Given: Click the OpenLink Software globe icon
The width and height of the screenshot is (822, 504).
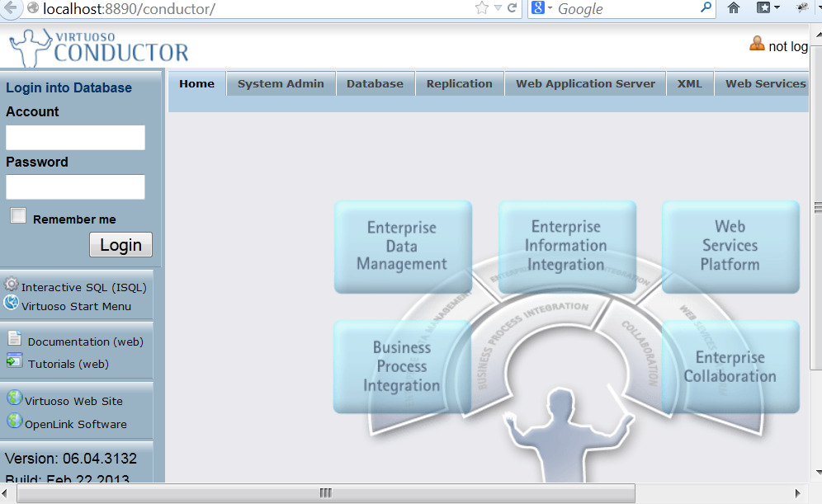Looking at the screenshot, I should tap(14, 422).
